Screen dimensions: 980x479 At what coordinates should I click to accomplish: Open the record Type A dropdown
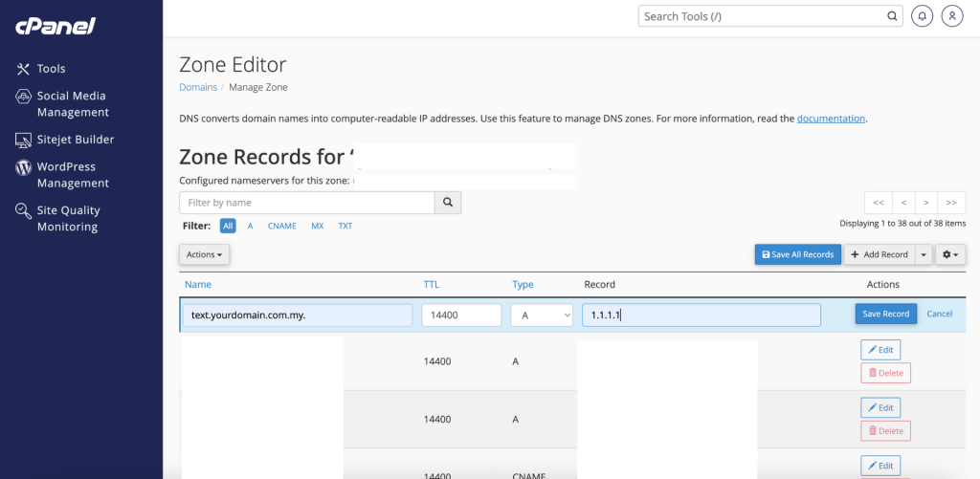pyautogui.click(x=542, y=316)
